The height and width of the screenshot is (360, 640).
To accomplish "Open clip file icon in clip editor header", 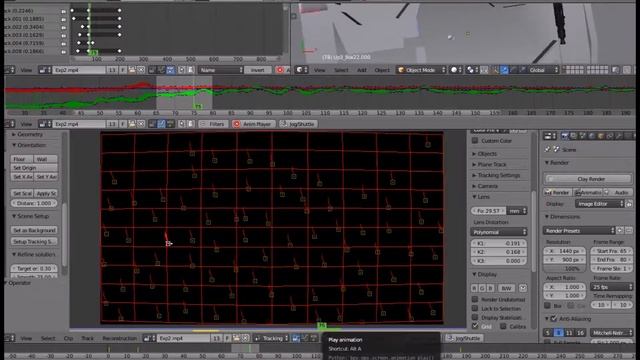I will [236, 338].
